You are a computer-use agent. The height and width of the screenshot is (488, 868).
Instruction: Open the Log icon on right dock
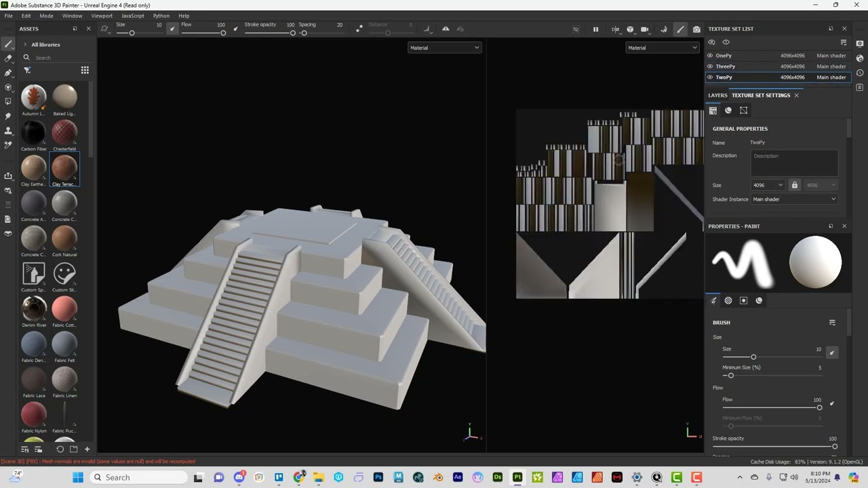pyautogui.click(x=860, y=87)
